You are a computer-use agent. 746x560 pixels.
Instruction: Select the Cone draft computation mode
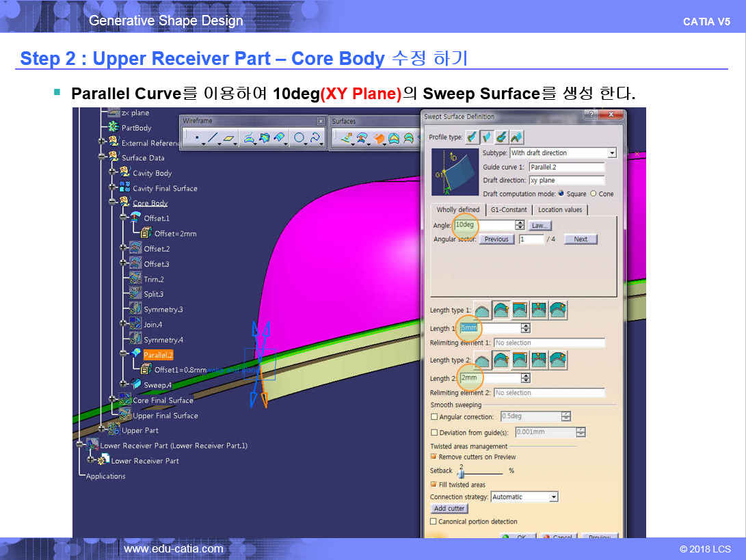point(593,194)
